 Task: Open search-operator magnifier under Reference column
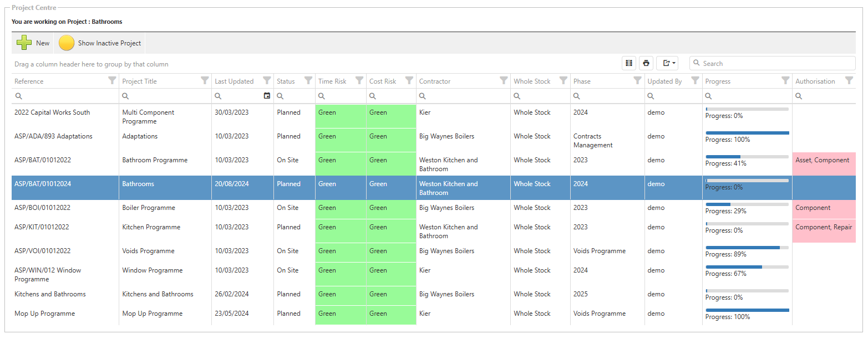pyautogui.click(x=18, y=96)
